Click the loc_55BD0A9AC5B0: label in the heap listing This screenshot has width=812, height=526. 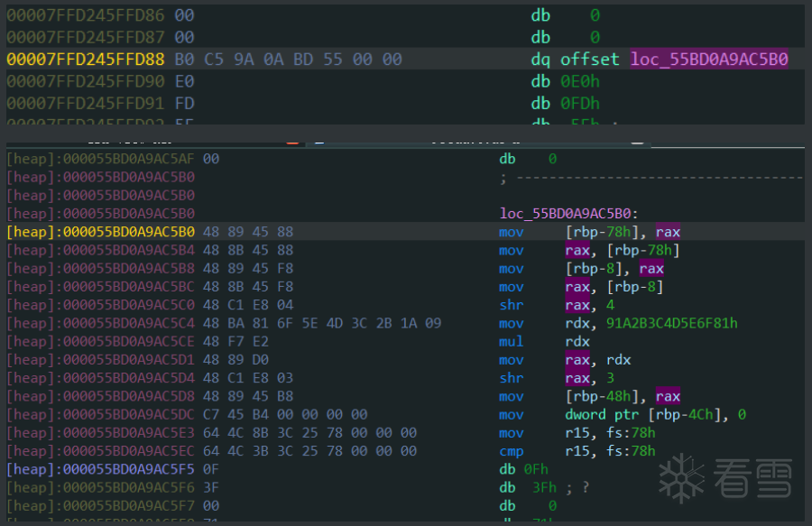[x=568, y=213]
